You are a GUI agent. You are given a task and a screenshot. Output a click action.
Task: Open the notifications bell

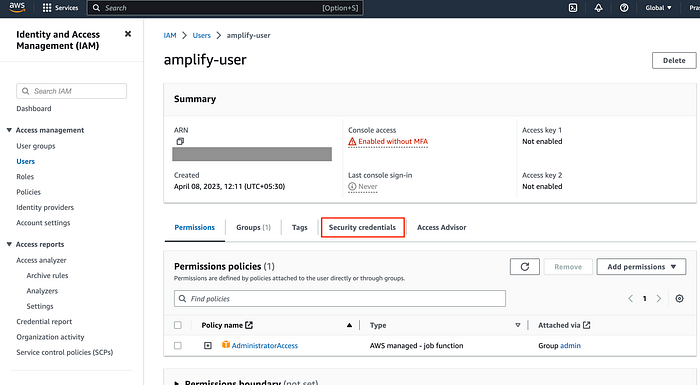click(599, 8)
